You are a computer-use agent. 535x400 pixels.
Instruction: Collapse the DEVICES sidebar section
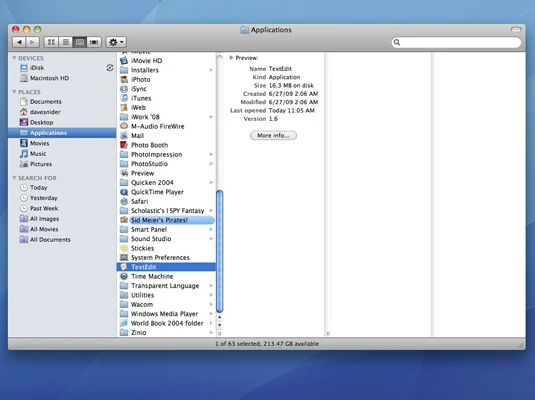click(14, 58)
